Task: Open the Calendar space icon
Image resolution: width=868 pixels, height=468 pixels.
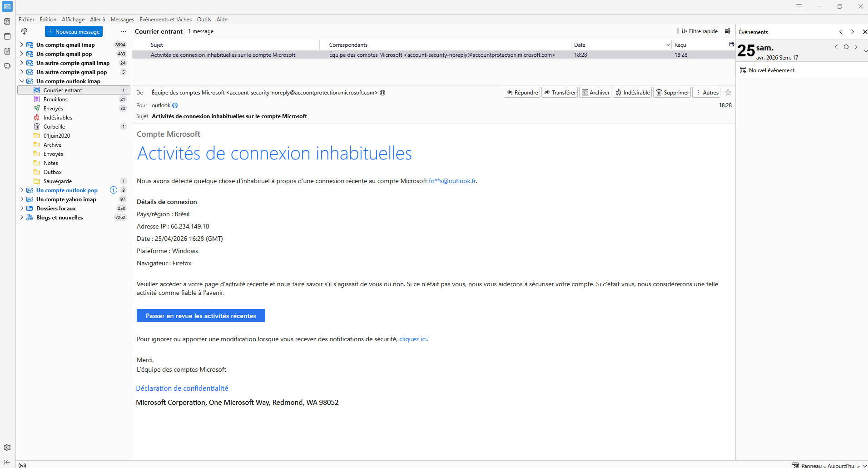Action: 7,36
